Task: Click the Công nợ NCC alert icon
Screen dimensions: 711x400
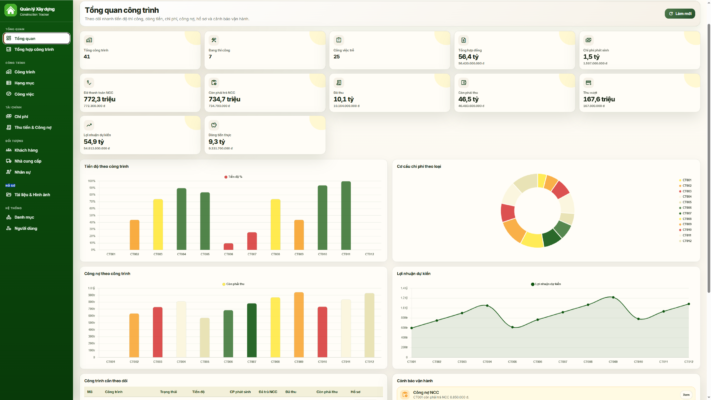Action: [x=404, y=395]
